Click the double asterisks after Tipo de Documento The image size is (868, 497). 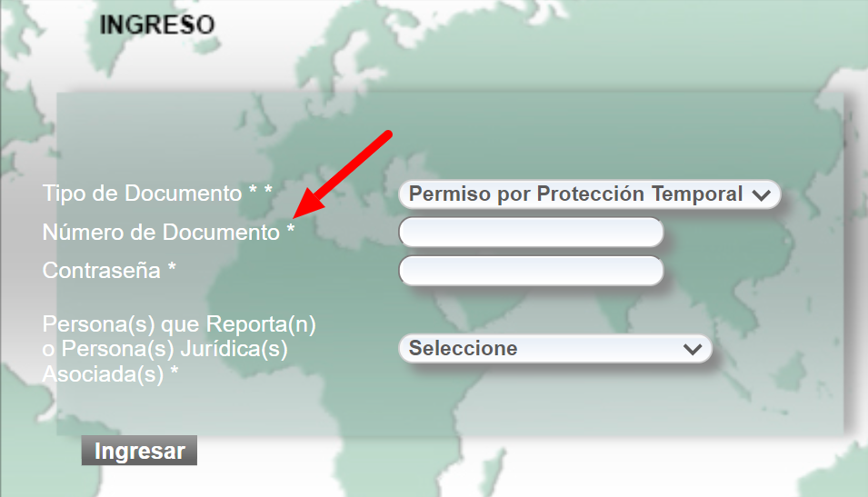tap(261, 194)
